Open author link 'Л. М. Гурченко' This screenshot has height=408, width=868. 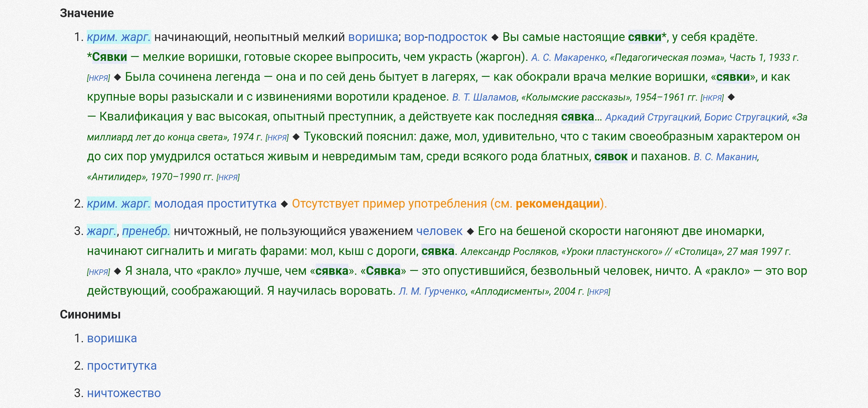tap(432, 291)
